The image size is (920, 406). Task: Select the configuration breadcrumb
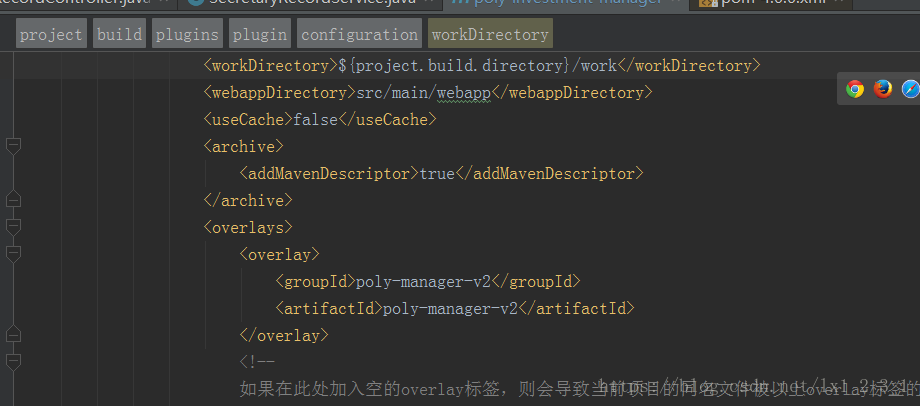(x=359, y=34)
